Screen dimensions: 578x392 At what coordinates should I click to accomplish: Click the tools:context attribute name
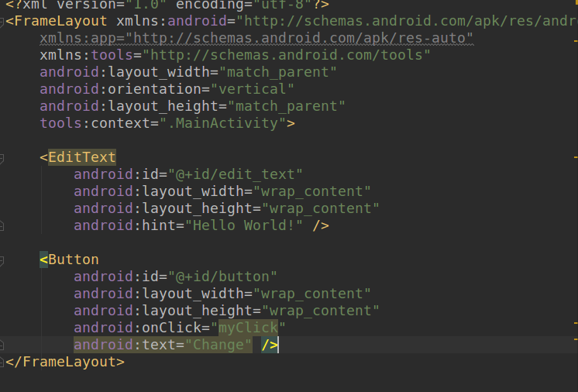(95, 123)
